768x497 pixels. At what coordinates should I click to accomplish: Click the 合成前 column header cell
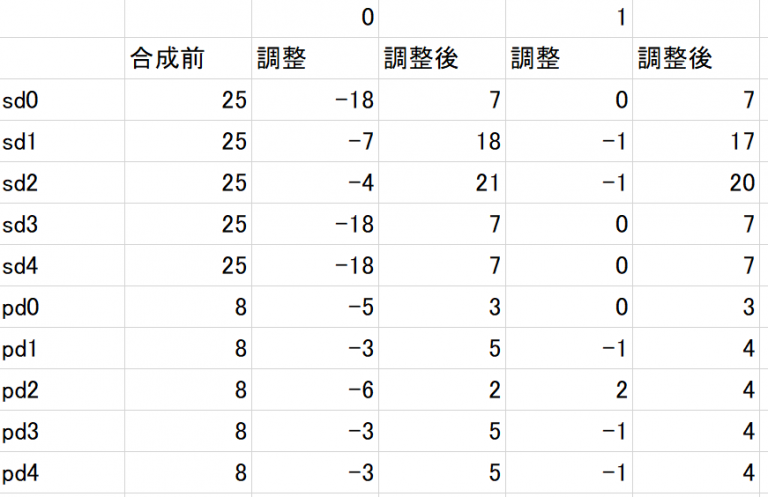click(x=187, y=59)
